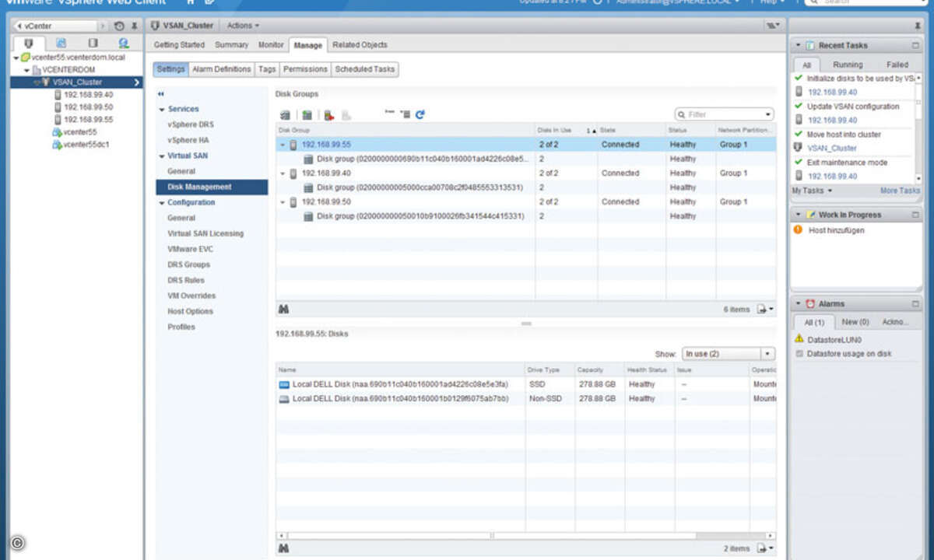Open the Hosts and Clusters navigator tab
The image size is (934, 560).
coord(30,44)
